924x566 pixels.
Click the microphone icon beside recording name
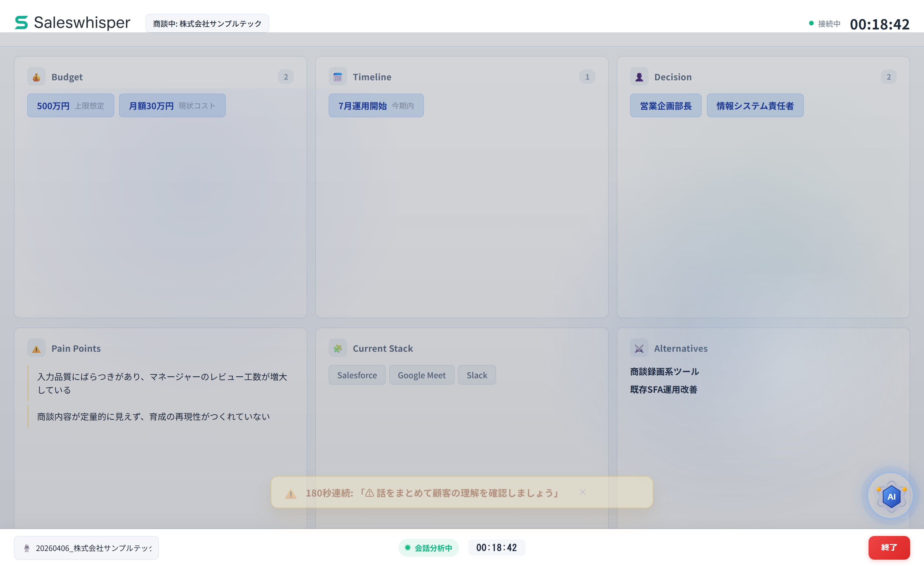tap(27, 548)
